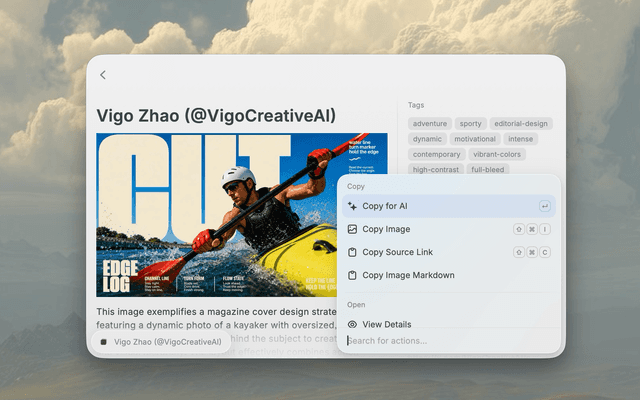Click the Vigo Zhao pill in bottom bar
This screenshot has width=640, height=400.
click(x=161, y=342)
